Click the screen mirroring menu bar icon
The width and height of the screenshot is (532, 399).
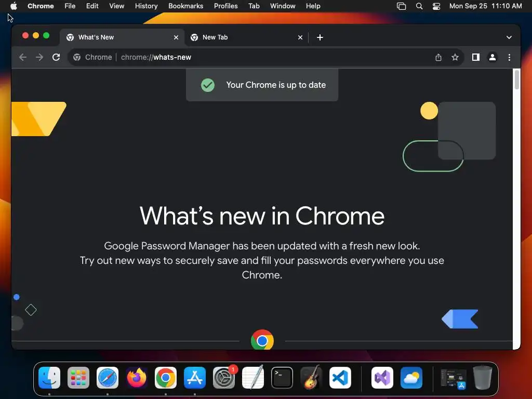click(x=402, y=6)
